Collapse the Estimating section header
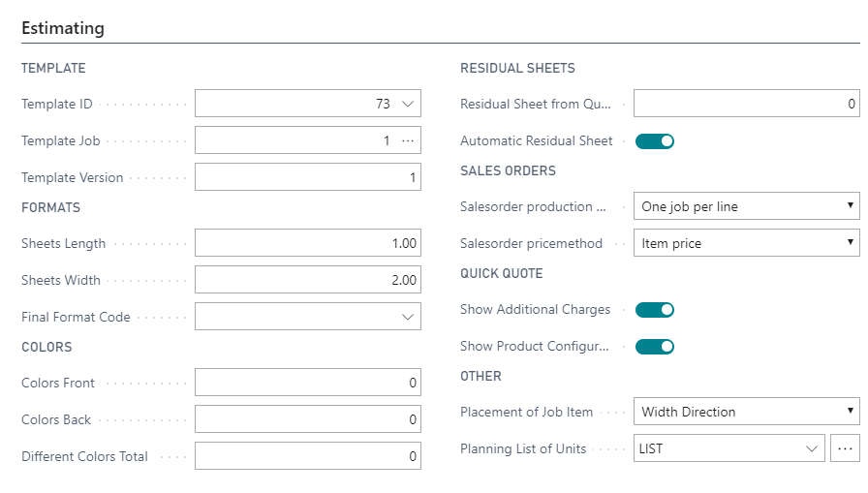The width and height of the screenshot is (868, 493). (63, 28)
